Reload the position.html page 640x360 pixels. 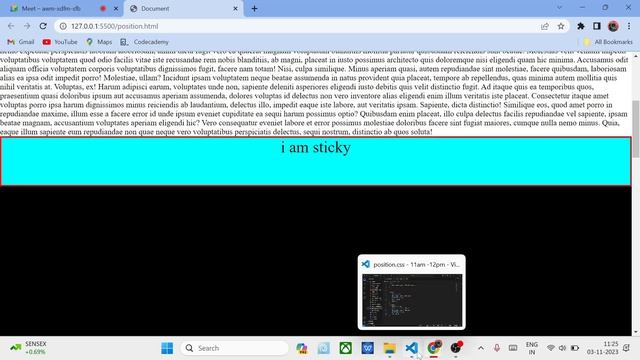tap(43, 26)
